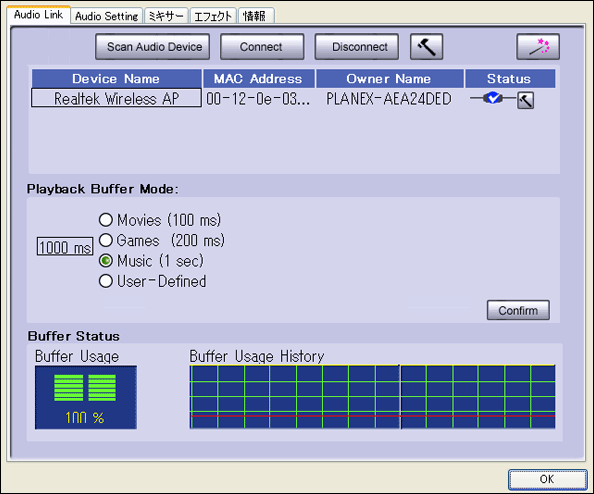Click the connected checkmark status icon
The image size is (594, 494).
pos(492,98)
